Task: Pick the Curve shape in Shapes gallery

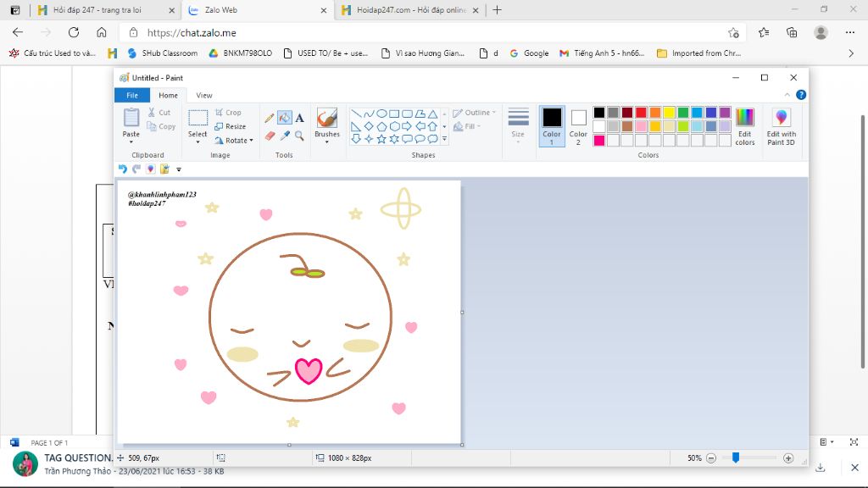Action: click(369, 114)
